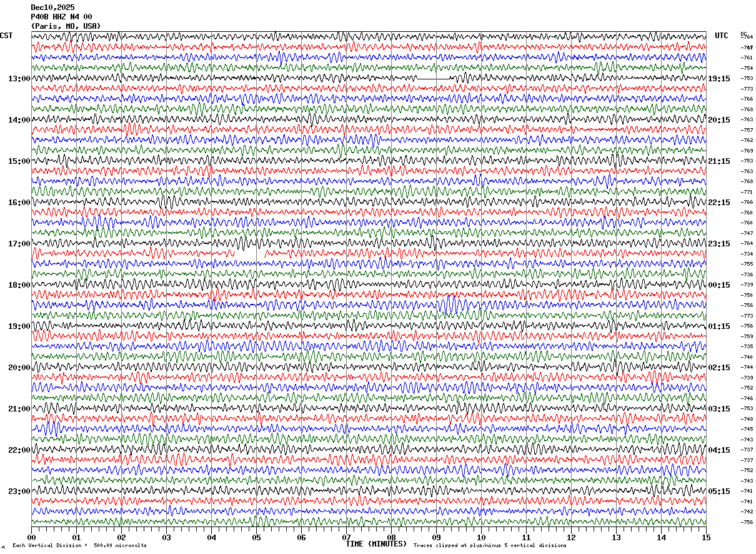The height and width of the screenshot is (554, 756).
Task: Select the 22:00 CST row label
Action: click(19, 450)
